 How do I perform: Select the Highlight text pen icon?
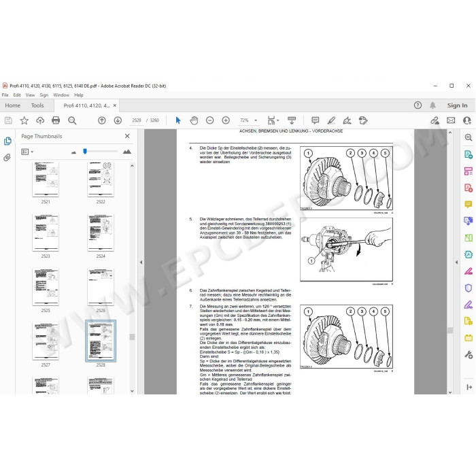(x=331, y=120)
